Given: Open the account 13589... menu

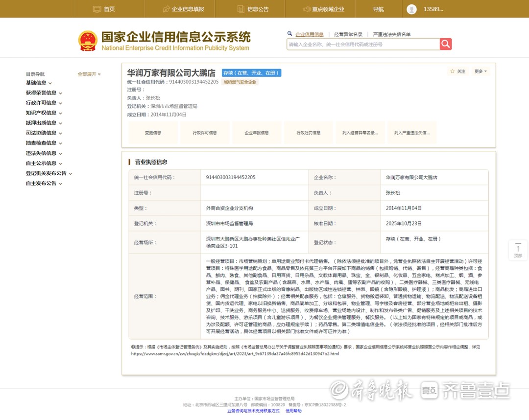Looking at the screenshot, I should point(433,9).
